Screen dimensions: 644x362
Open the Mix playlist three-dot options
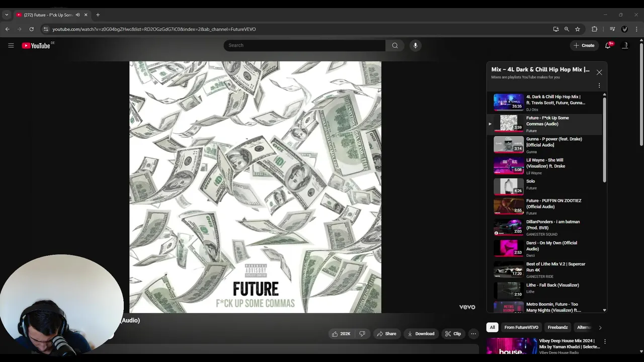tap(599, 85)
